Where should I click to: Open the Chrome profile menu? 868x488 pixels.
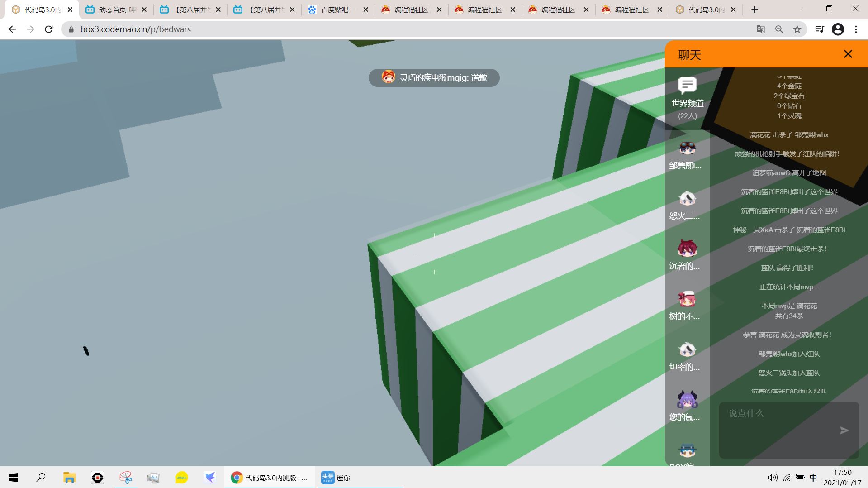[838, 29]
